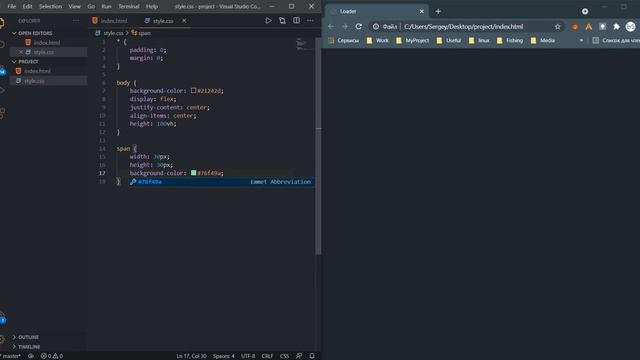Open Chrome extensions puzzle icon
Screen dimensions: 640x360
616,27
